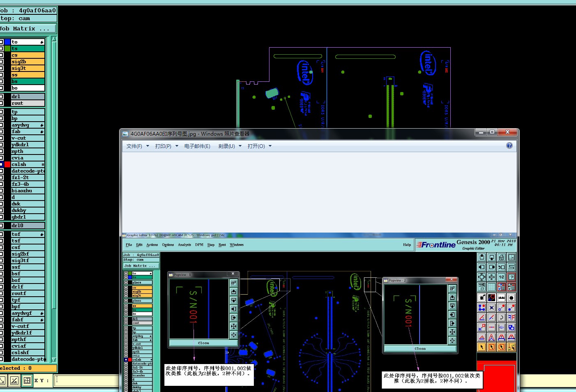Toggle checkbox for layer bsf
Viewport: 576px width, 392px height.
(1, 274)
